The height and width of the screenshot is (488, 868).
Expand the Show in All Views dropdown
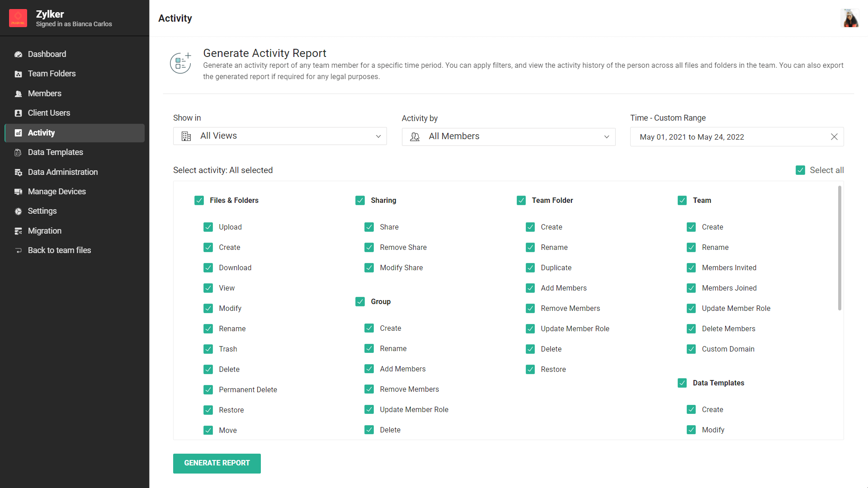pyautogui.click(x=280, y=136)
